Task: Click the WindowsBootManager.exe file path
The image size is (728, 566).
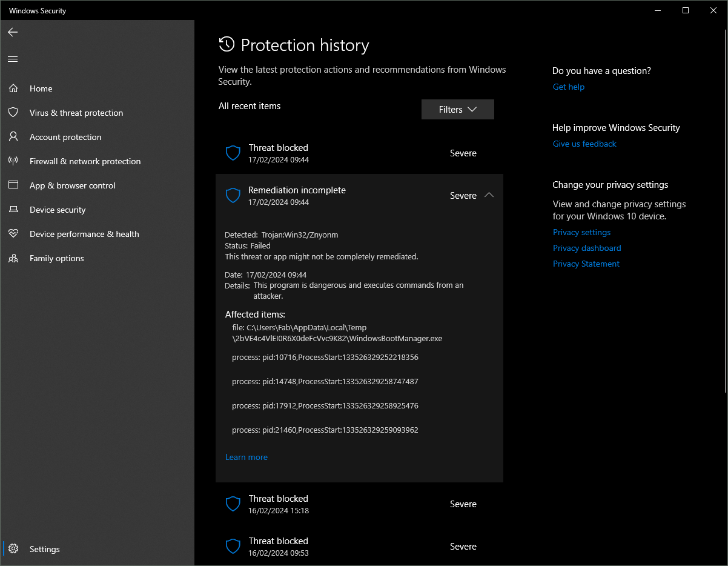Action: click(x=337, y=333)
